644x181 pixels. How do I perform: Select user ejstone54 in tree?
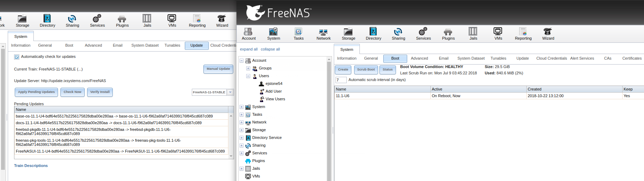coord(274,83)
